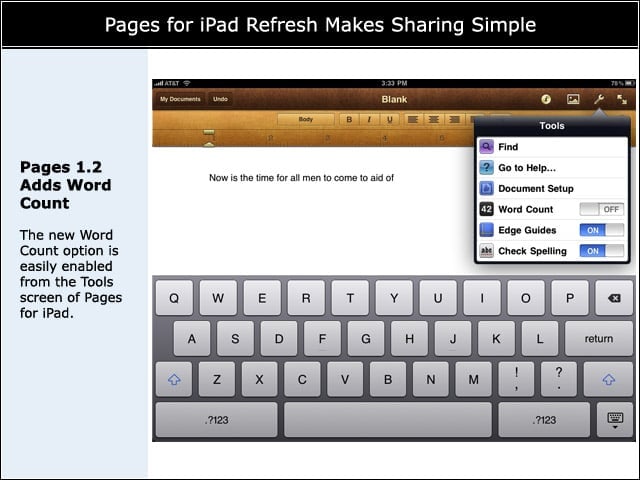Select Go to Help… in Tools

click(x=552, y=168)
